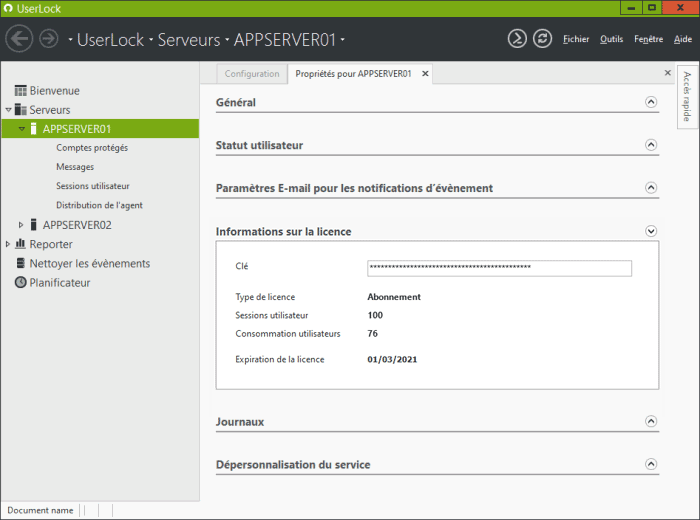The height and width of the screenshot is (520, 700).
Task: Open the Accès rapide side panel
Action: pyautogui.click(x=687, y=97)
